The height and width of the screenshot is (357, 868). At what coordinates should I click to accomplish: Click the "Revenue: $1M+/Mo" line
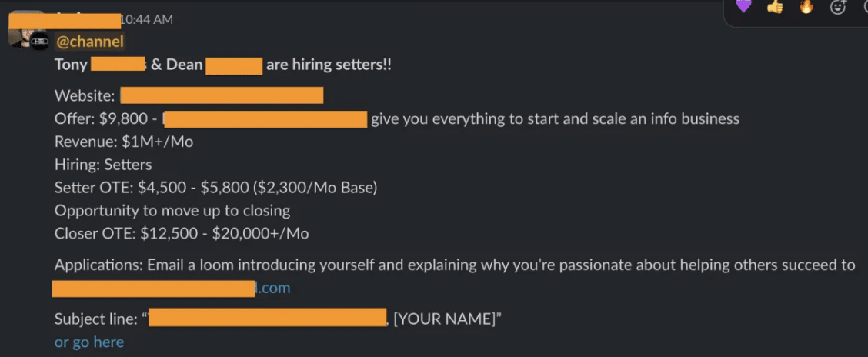click(124, 142)
